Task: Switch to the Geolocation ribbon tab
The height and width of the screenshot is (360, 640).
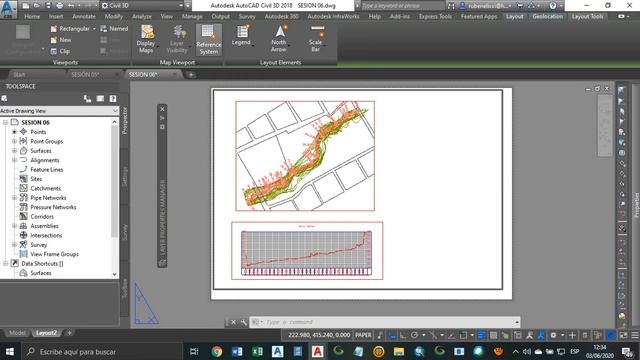Action: tap(547, 16)
